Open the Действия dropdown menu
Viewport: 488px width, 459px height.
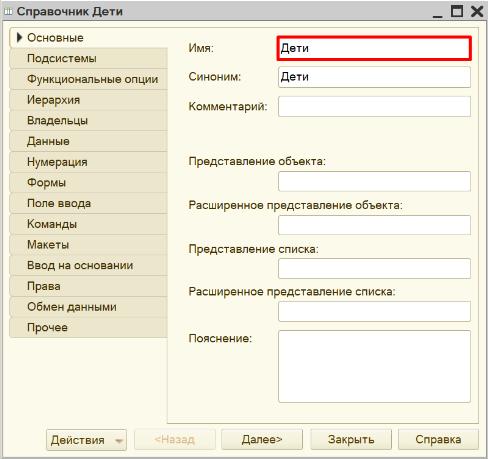click(86, 440)
